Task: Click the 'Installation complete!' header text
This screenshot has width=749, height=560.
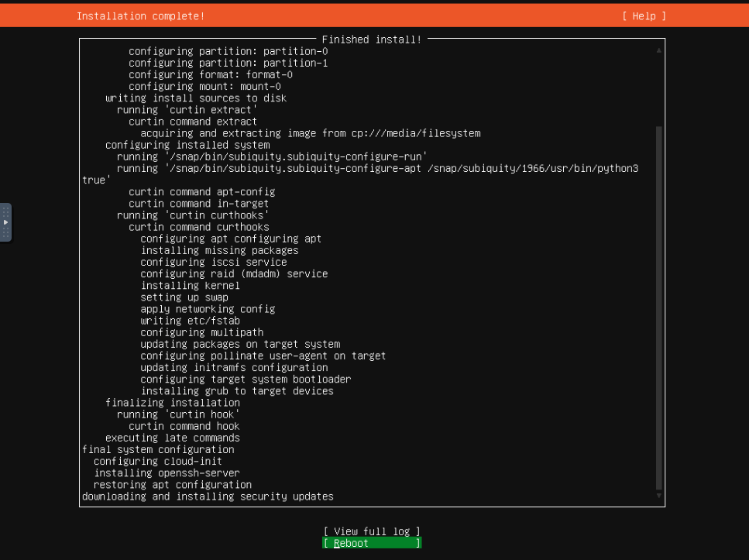Action: [x=141, y=16]
